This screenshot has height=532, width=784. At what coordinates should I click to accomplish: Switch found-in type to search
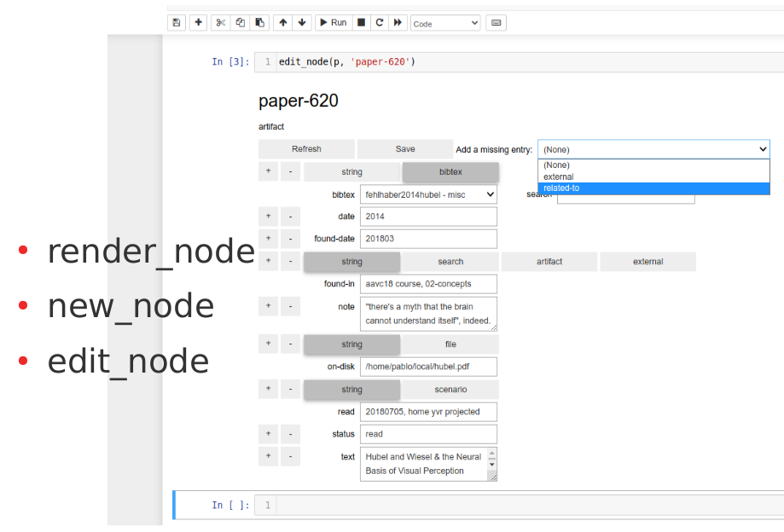tap(450, 262)
